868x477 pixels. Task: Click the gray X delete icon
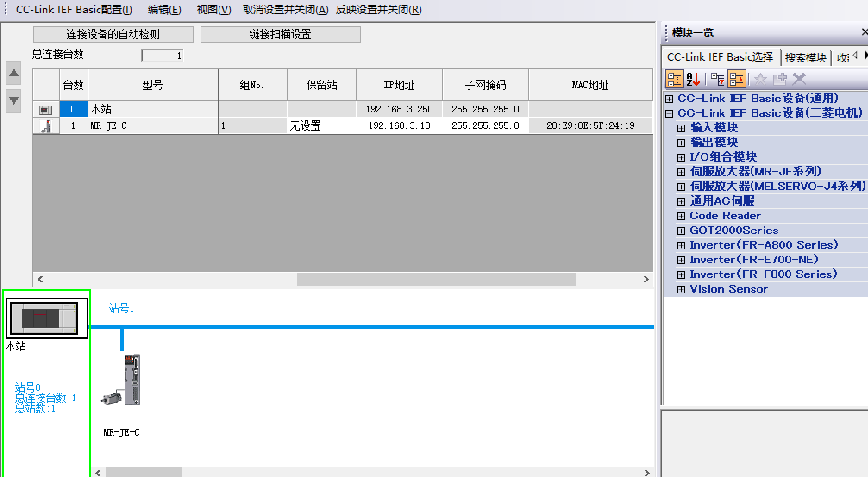click(799, 79)
